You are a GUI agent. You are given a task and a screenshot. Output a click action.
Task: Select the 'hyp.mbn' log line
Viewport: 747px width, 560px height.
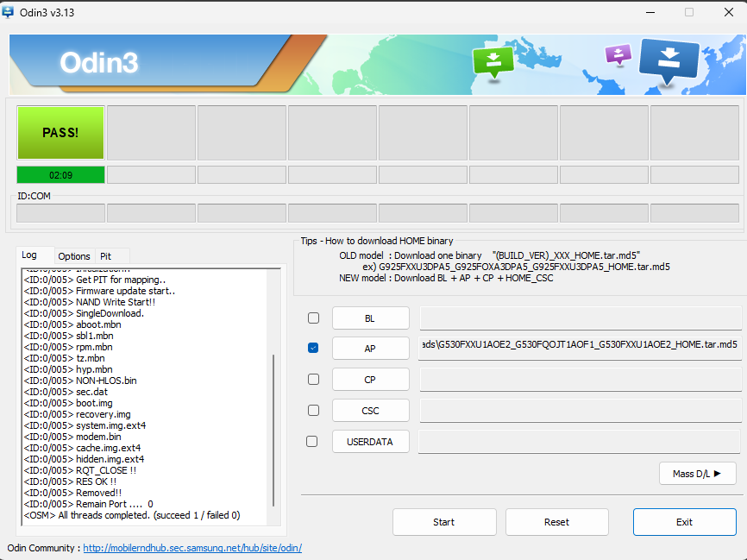(x=68, y=369)
